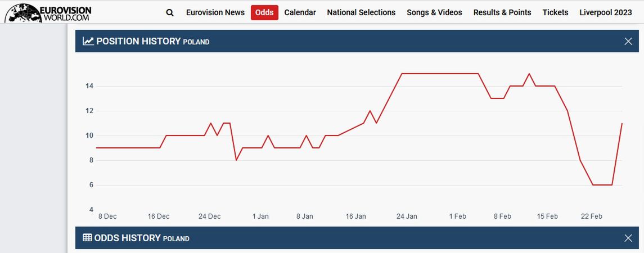Screen dimensions: 644x253
Task: Open the Calendar page
Action: tap(300, 12)
